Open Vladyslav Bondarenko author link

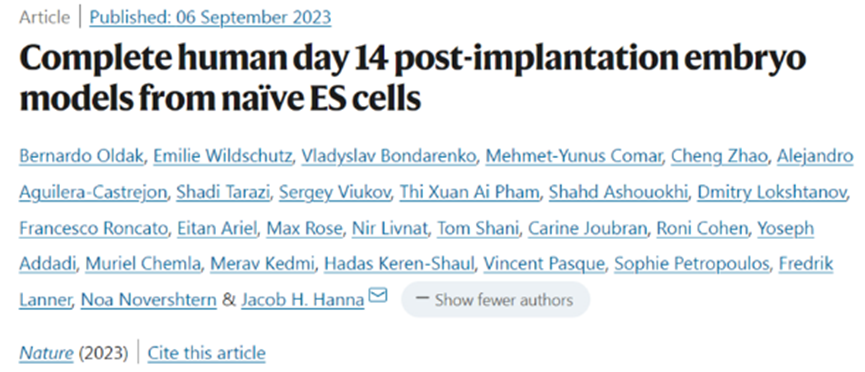click(389, 156)
